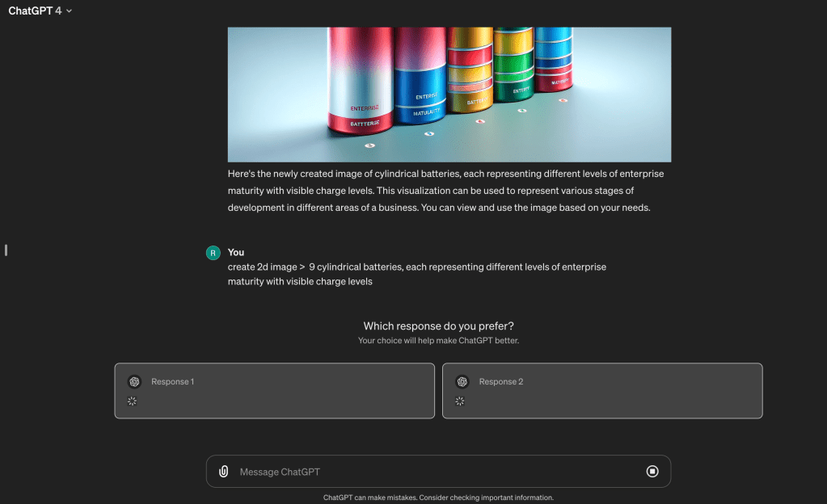Select the Response 2 card
The image size is (827, 504).
point(602,391)
